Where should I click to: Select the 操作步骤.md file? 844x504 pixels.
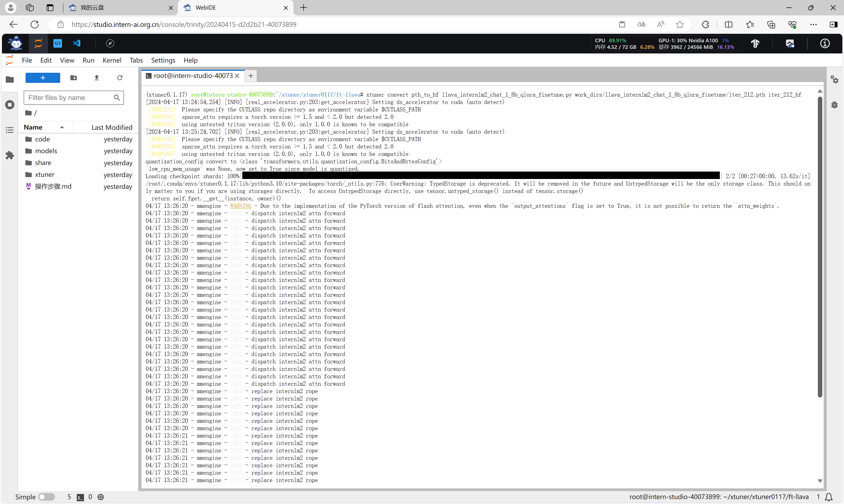(x=79, y=186)
